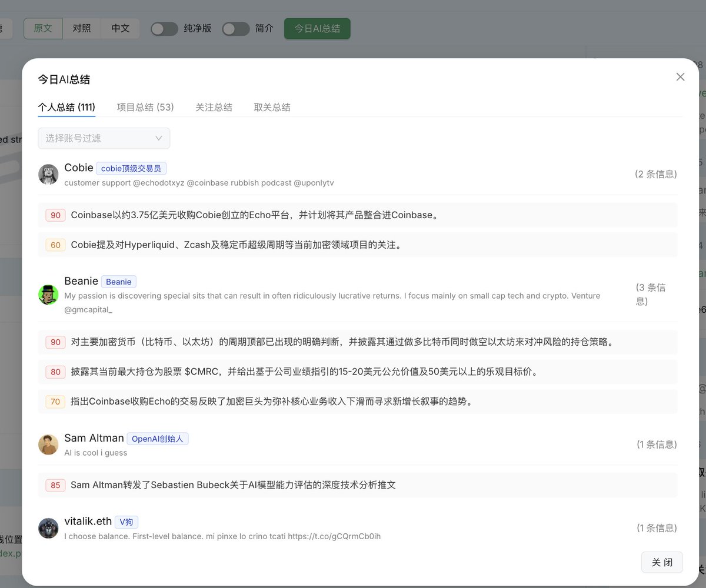706x588 pixels.
Task: Click the 90 score badge on Coinbase row
Action: coord(55,215)
